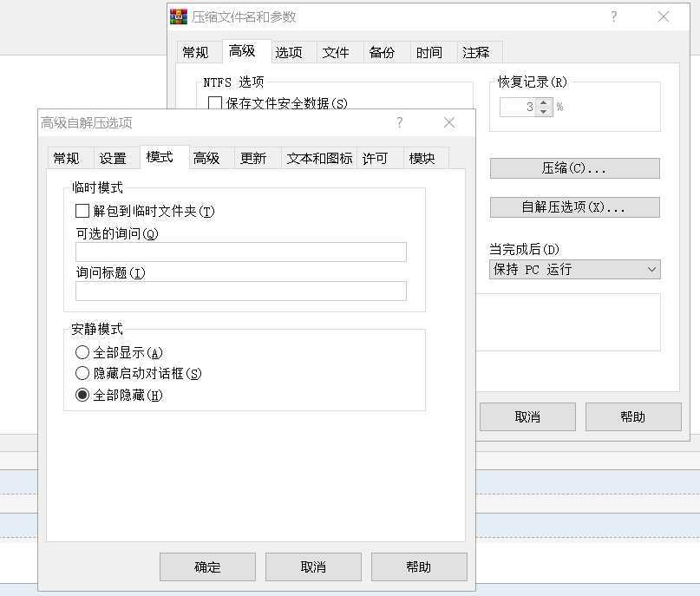This screenshot has height=596, width=700.
Task: Click the help question mark in 压缩文件名和参数
Action: (614, 17)
